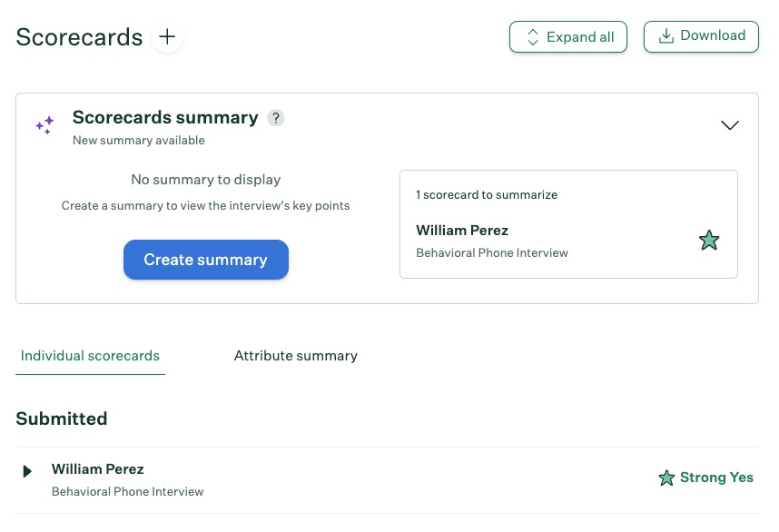Click the Scorecards page heading
The width and height of the screenshot is (779, 532).
(x=80, y=37)
